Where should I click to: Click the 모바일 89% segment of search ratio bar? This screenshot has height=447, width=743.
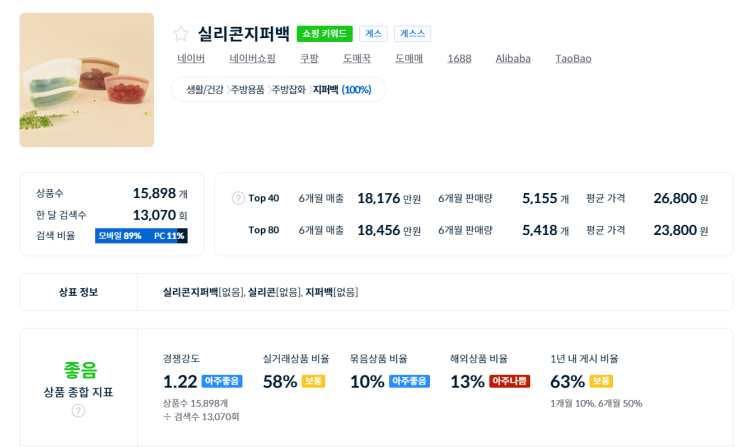[120, 236]
